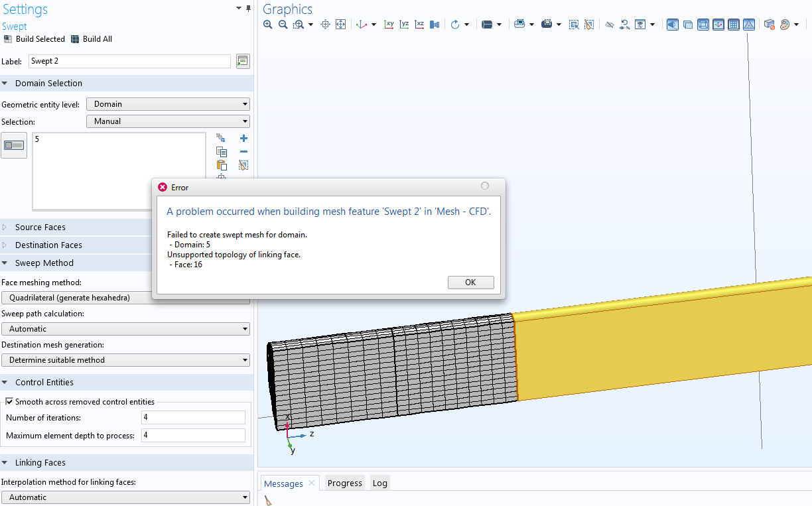Screen dimensions: 812x506
Task: Expand the Source Faces section
Action: 40,227
